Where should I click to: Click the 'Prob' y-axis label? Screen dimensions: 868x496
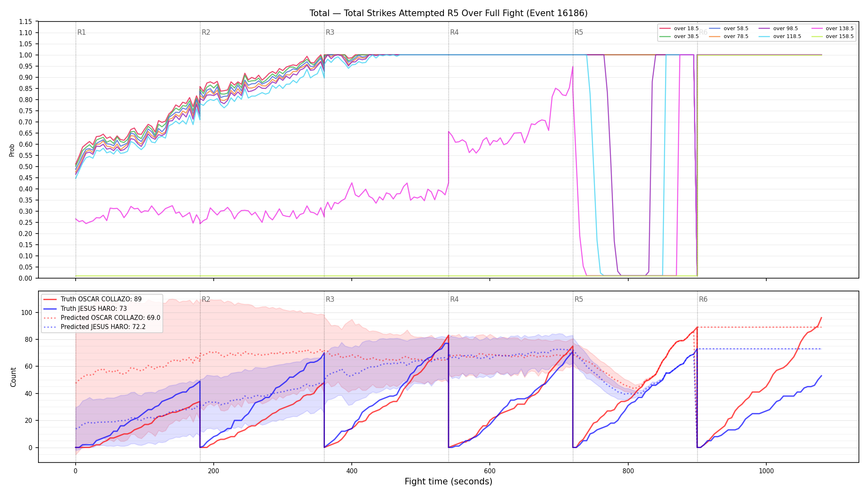coord(12,150)
